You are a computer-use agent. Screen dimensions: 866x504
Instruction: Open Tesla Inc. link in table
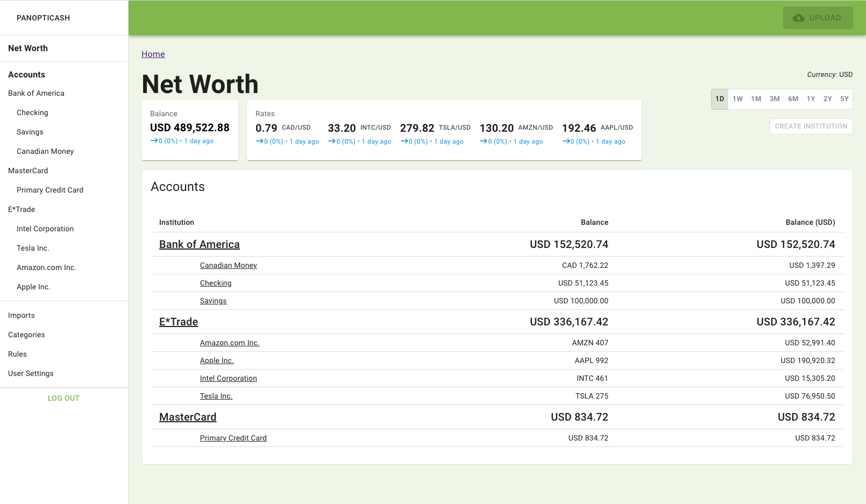[216, 396]
